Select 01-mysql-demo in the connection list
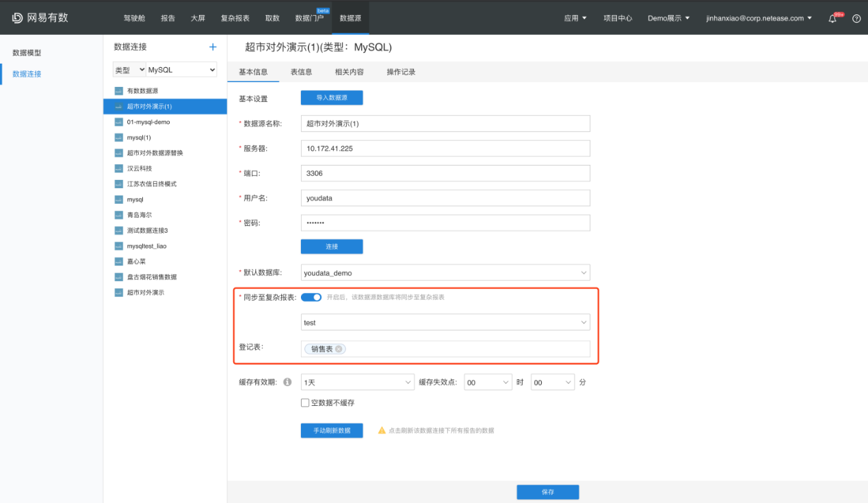Image resolution: width=868 pixels, height=503 pixels. [148, 122]
